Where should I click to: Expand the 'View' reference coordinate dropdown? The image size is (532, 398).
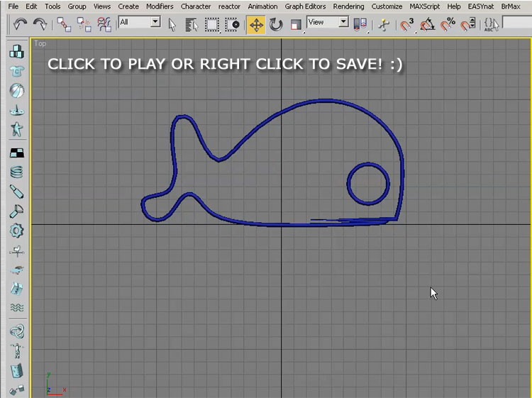(x=343, y=22)
